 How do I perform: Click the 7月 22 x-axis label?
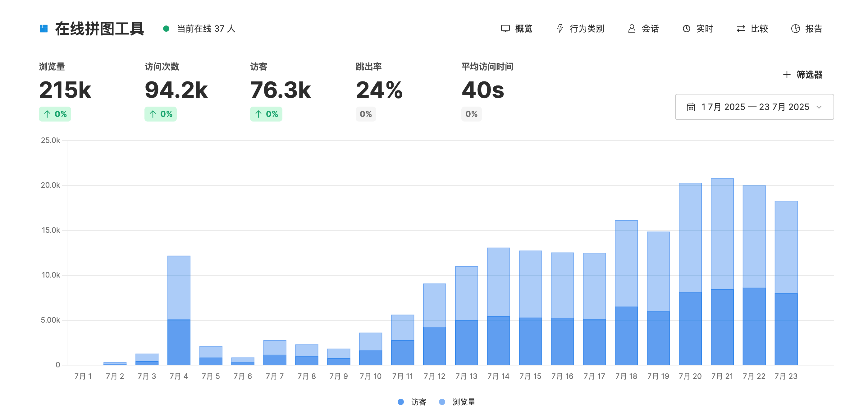(754, 376)
